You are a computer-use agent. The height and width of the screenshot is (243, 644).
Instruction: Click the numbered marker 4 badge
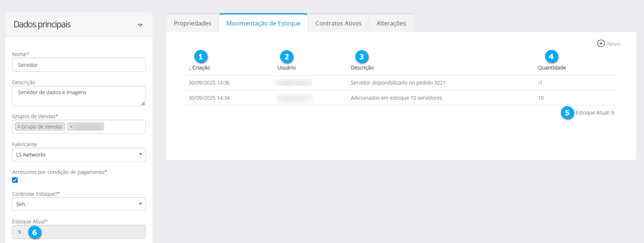pyautogui.click(x=551, y=57)
